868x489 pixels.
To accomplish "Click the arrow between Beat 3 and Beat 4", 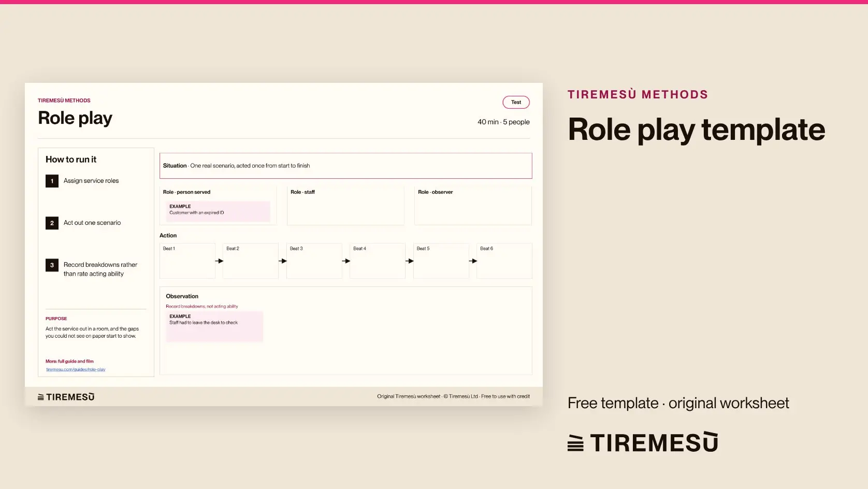I will (346, 261).
